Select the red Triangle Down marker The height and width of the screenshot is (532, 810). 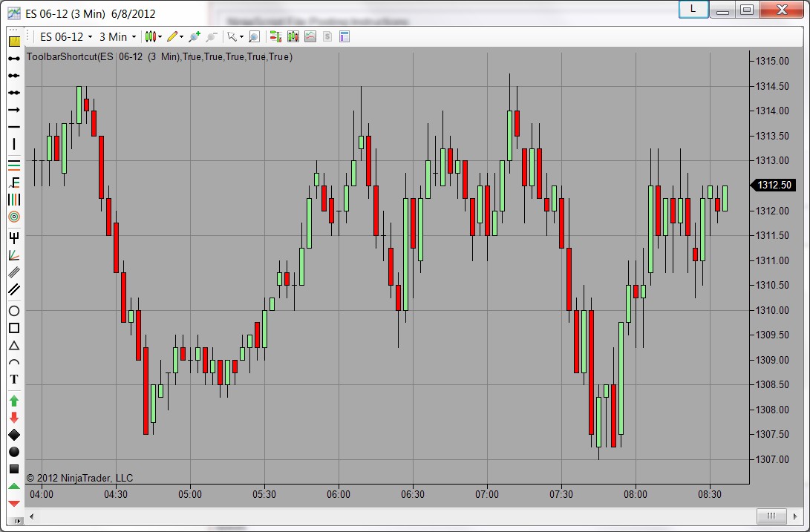click(x=14, y=503)
